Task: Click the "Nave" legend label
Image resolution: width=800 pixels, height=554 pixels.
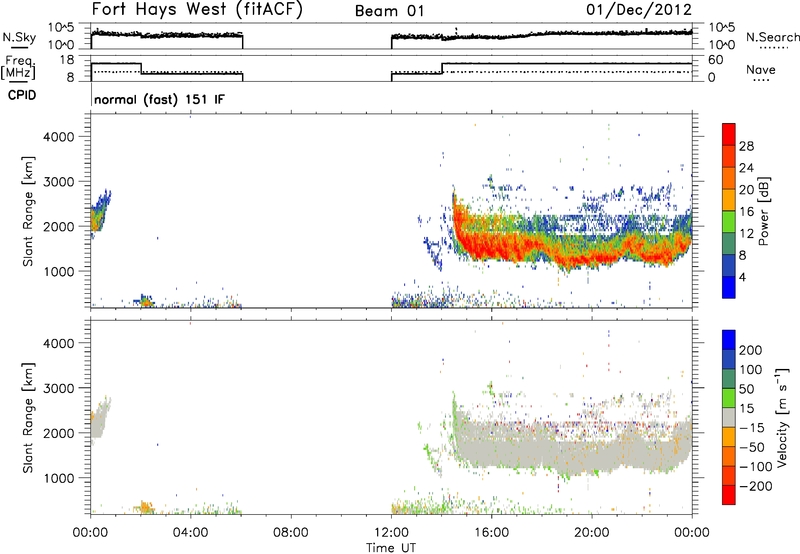Action: coord(761,69)
